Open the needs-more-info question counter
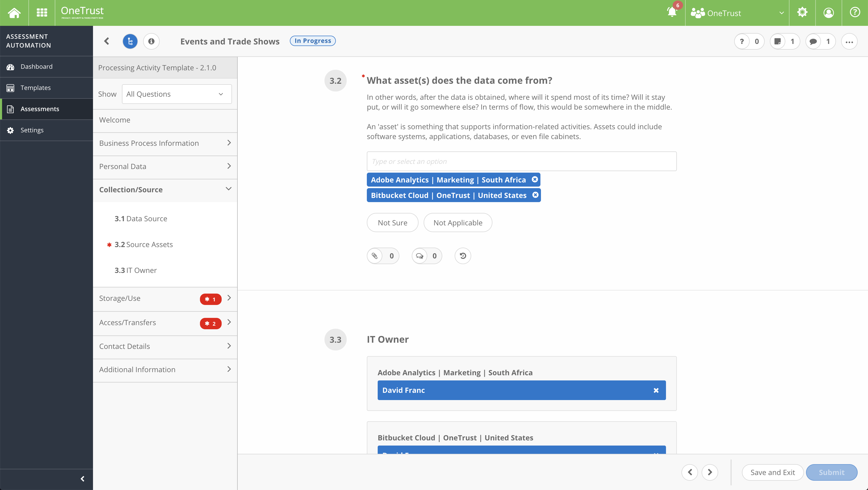 749,41
